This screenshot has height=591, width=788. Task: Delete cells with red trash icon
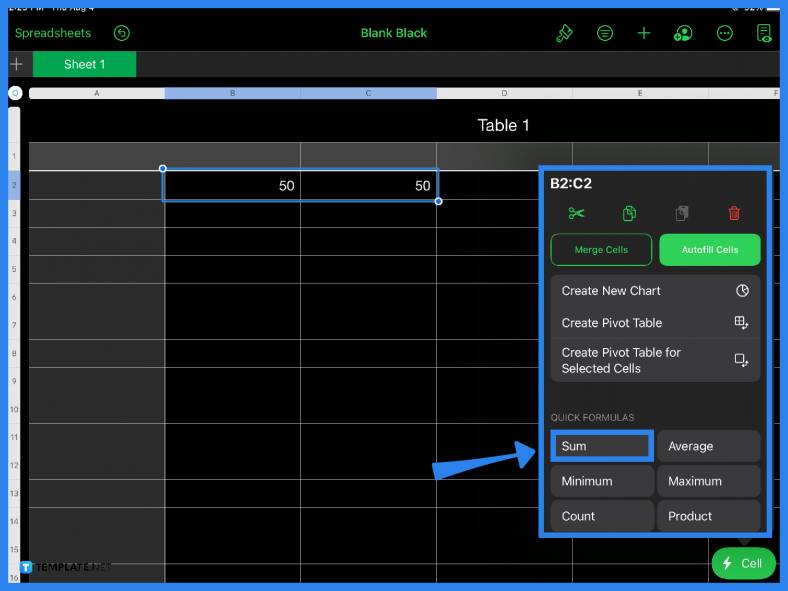pos(734,213)
